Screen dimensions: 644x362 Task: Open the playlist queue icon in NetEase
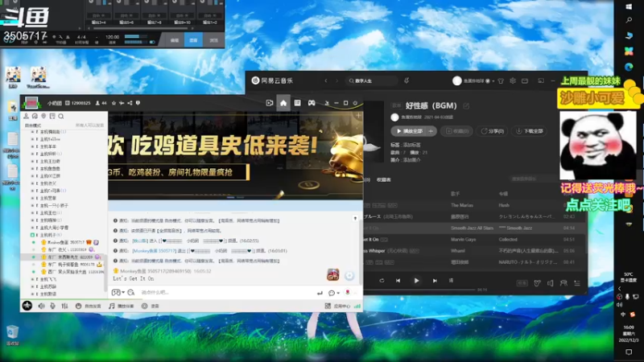pos(577,283)
